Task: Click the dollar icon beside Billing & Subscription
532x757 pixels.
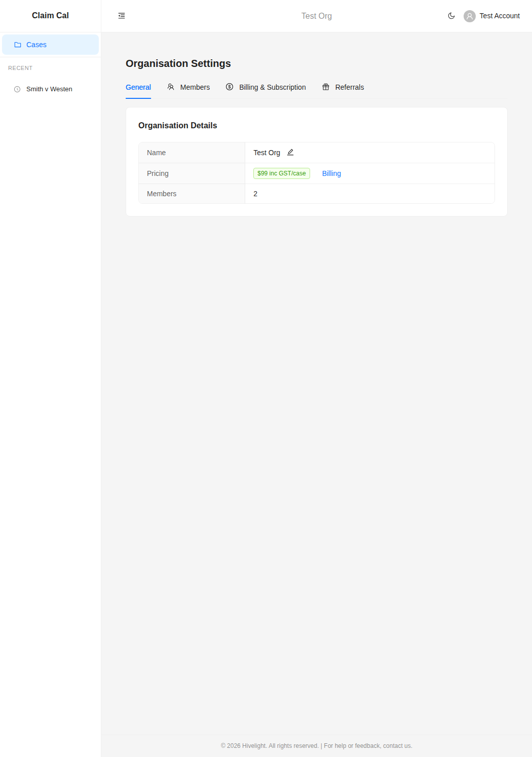Action: click(230, 87)
